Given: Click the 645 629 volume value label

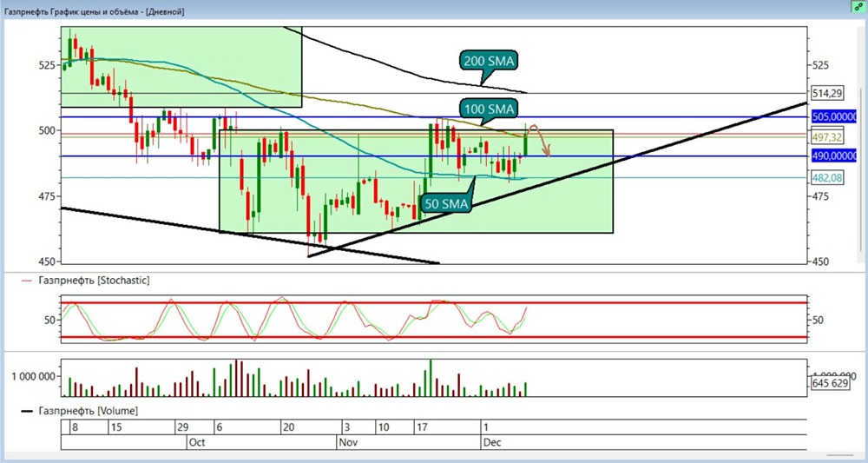Looking at the screenshot, I should pyautogui.click(x=831, y=383).
